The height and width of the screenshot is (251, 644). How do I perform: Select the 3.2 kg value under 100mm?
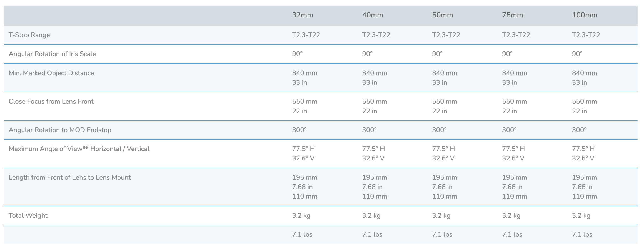[x=581, y=215]
